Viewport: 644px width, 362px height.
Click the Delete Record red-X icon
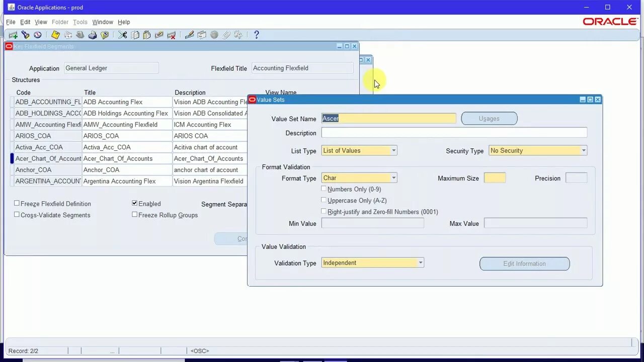coord(172,35)
